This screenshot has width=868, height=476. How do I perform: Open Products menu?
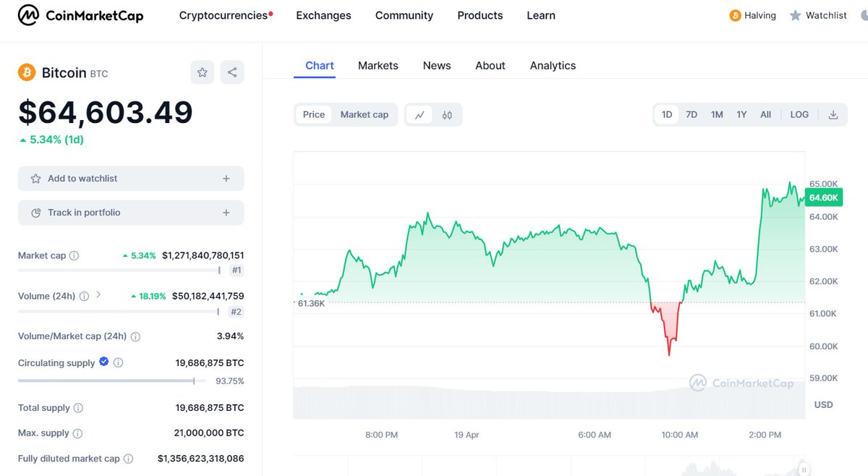click(x=480, y=15)
